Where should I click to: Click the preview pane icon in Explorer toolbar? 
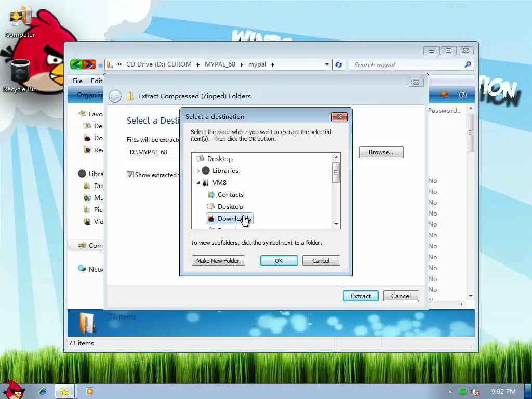point(444,95)
